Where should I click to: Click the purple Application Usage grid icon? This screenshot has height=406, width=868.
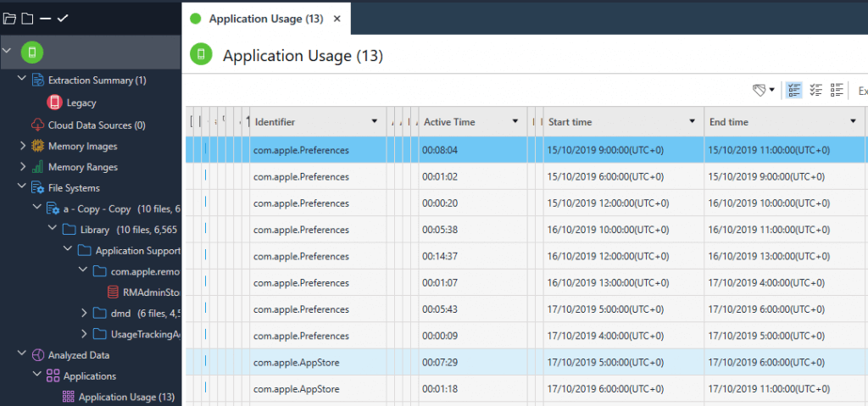tap(69, 397)
